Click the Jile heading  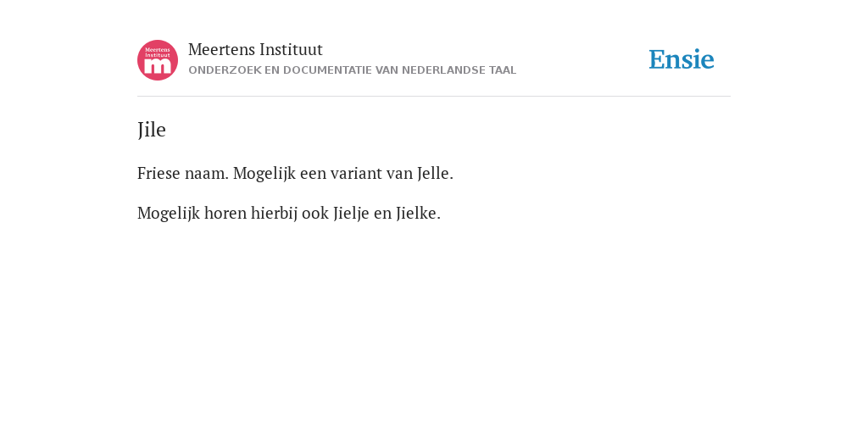pos(152,130)
